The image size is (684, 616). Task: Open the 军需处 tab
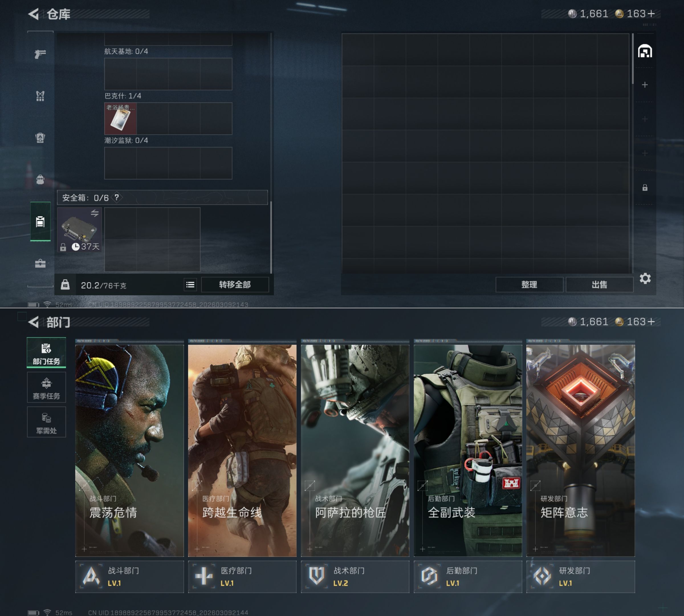click(x=46, y=422)
